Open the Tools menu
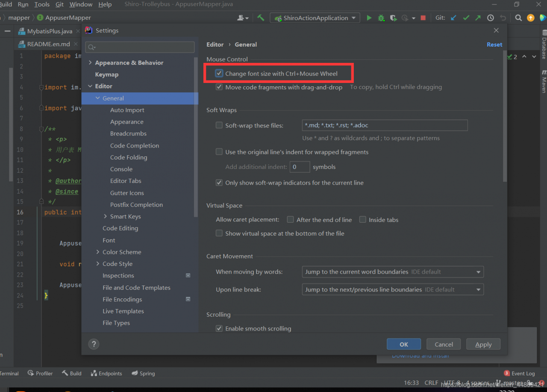This screenshot has height=392, width=547. 42,4
